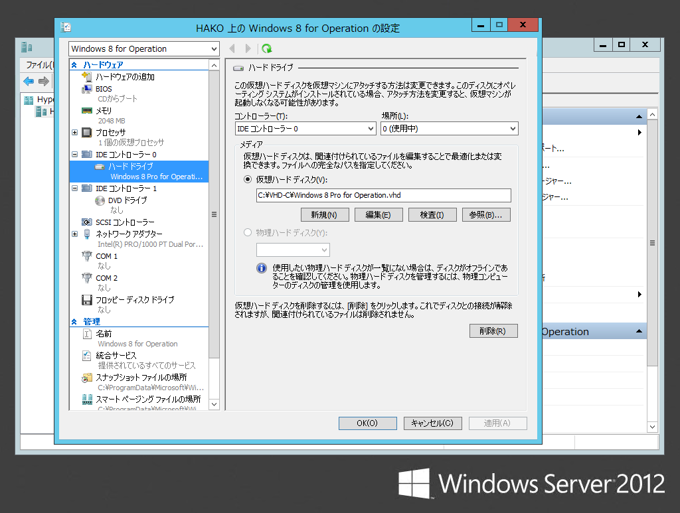
Task: Click the 編集(E) button
Action: (379, 215)
